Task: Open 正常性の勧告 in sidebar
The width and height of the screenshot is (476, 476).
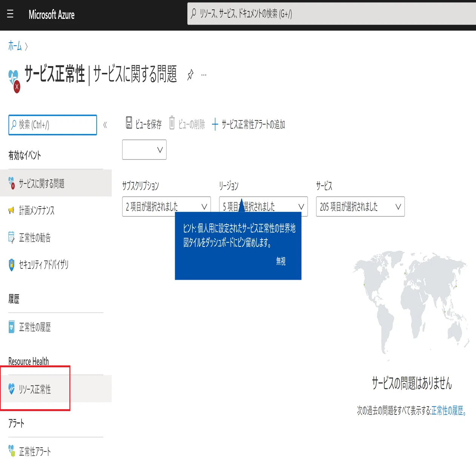Action: (x=56, y=237)
